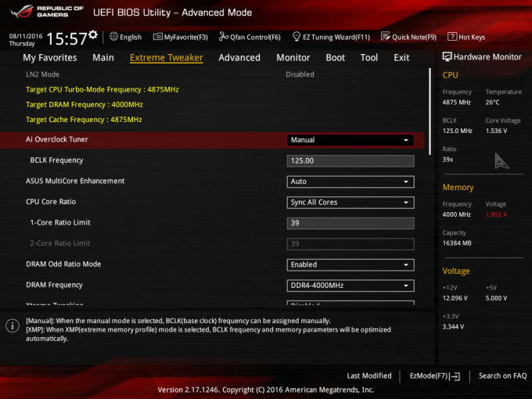Open the Tool tab
The image size is (532, 399).
tap(368, 58)
